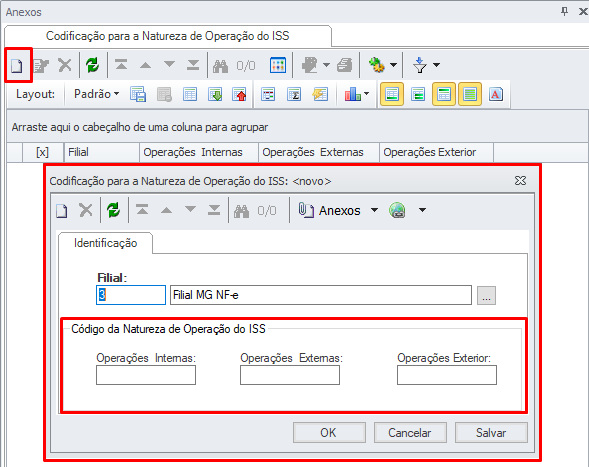Close the Codificação dialog with X

click(520, 181)
